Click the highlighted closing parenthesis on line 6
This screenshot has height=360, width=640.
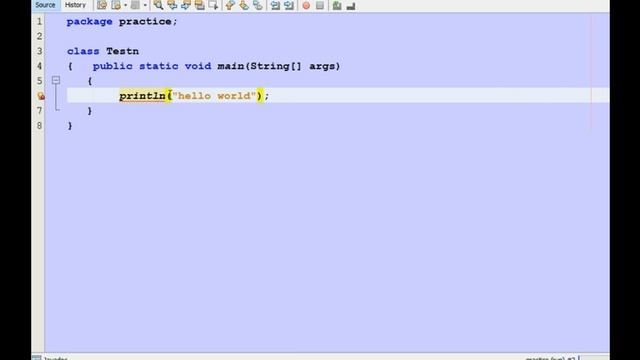260,96
